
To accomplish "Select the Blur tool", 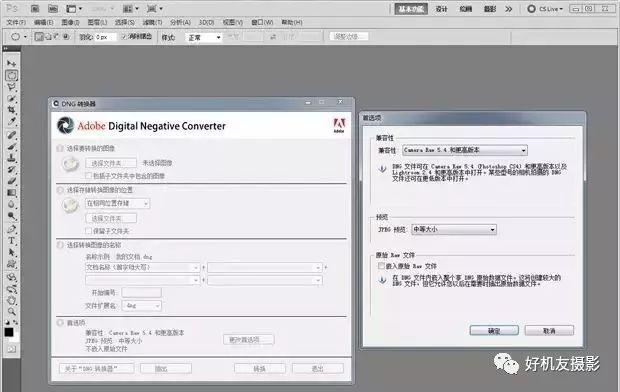I will [11, 205].
